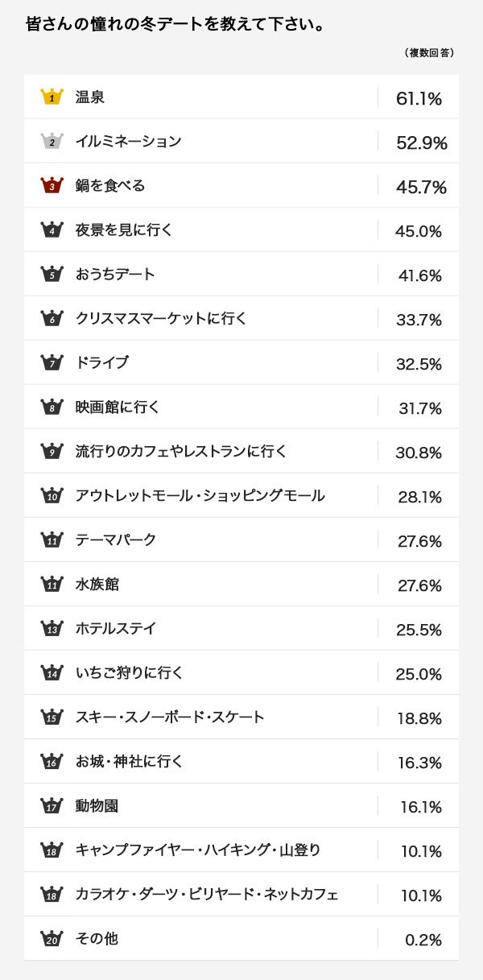This screenshot has height=980, width=483.
Task: Click the bronze rank 3 crown icon
Action: (52, 186)
